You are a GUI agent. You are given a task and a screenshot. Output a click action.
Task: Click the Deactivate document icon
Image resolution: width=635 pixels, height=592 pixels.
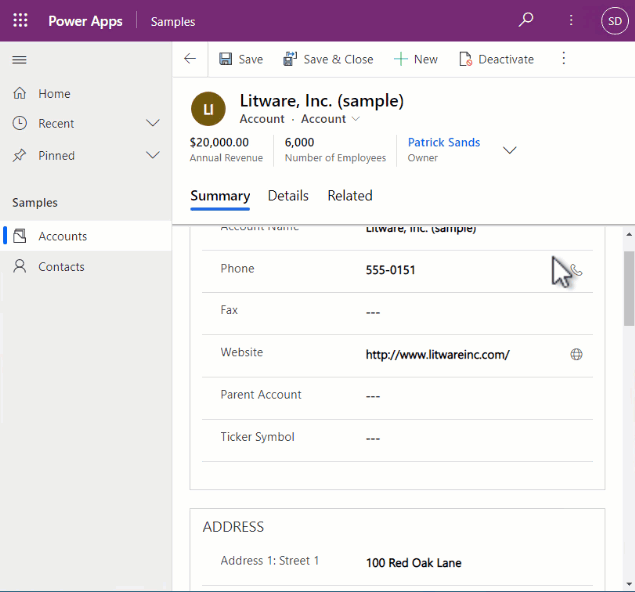coord(465,59)
